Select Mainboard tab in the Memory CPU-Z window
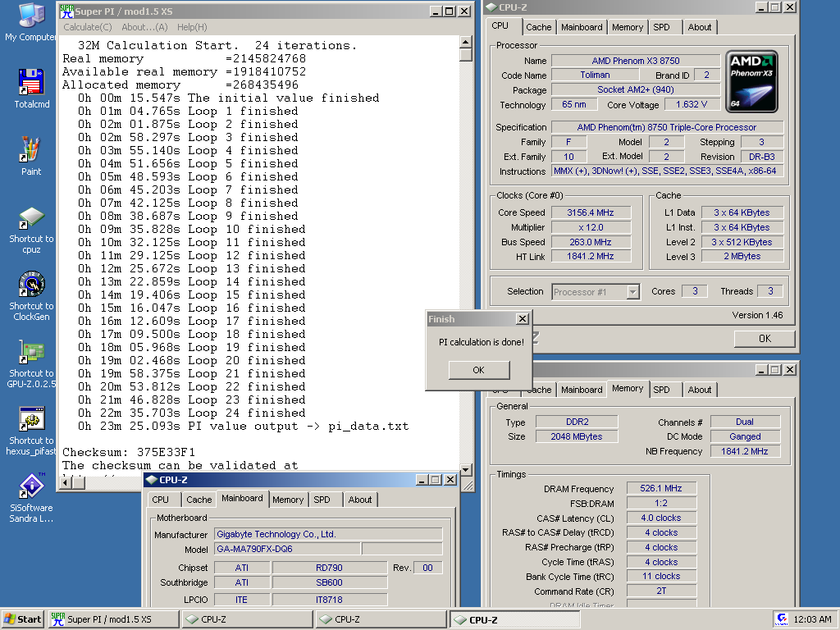Screen dimensions: 840x630 [582, 390]
